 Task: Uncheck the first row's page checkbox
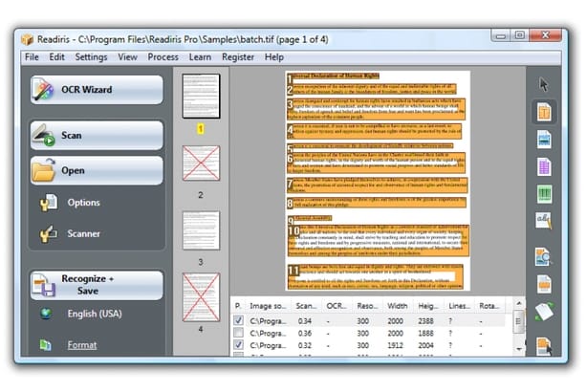pos(238,320)
